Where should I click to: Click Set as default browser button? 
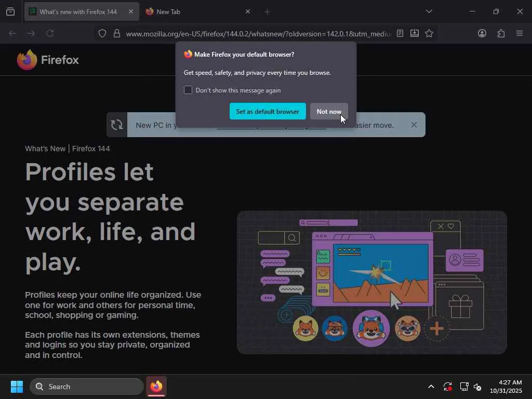[x=268, y=111]
